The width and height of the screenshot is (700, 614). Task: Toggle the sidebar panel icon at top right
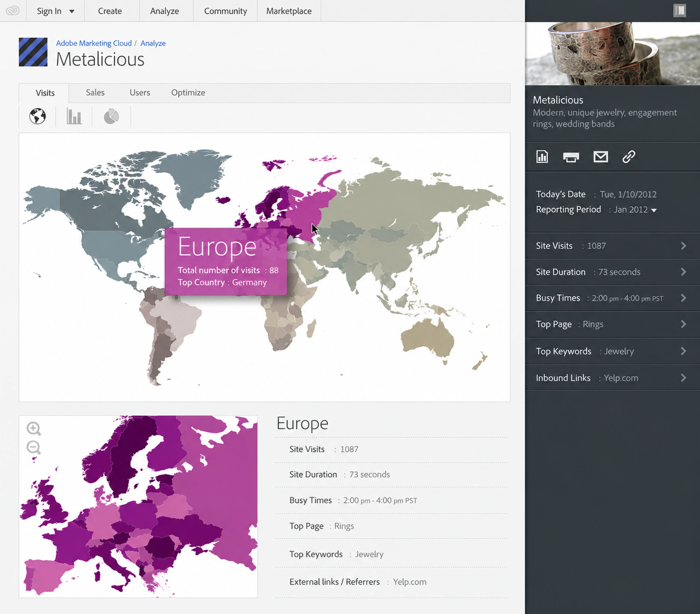[679, 11]
